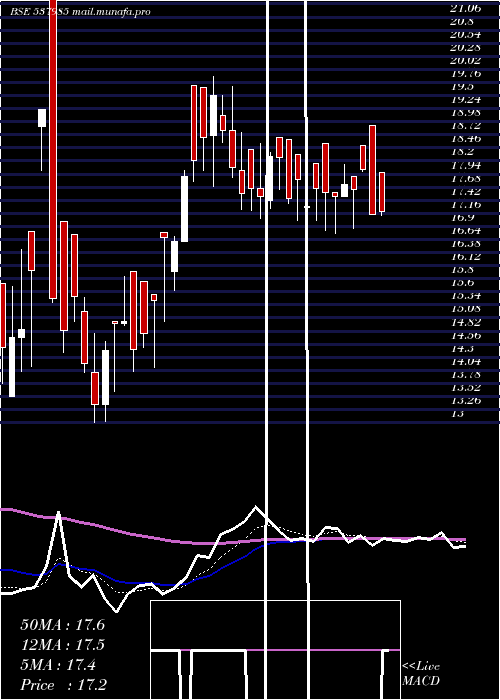Select the 17.42 price axis label
Screen dimensions: 500x700
click(x=465, y=191)
